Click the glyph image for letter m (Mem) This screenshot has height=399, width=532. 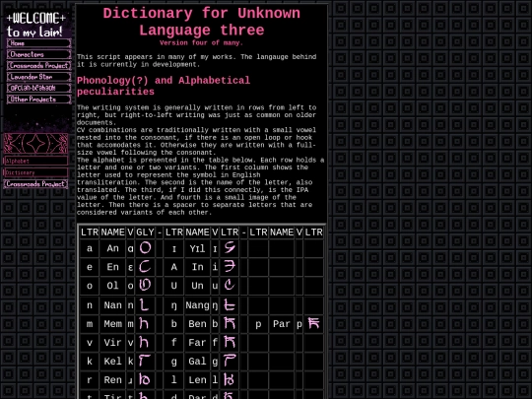point(145,324)
